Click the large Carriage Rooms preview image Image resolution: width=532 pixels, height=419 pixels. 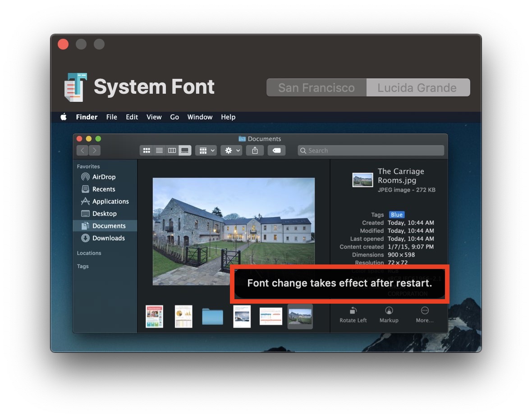pos(234,231)
